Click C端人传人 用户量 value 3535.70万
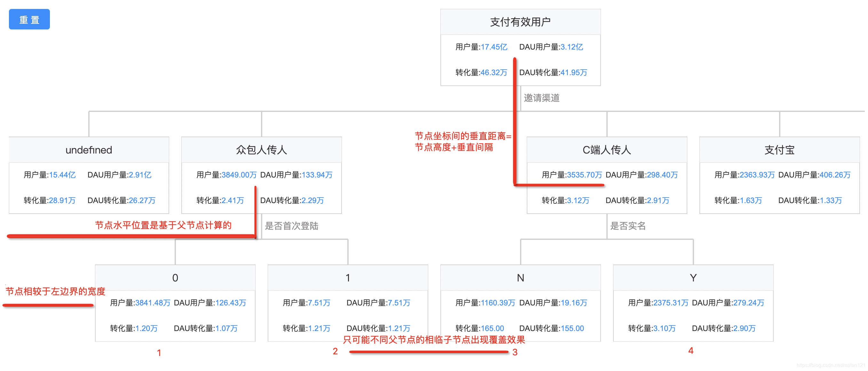868x371 pixels. [x=585, y=175]
